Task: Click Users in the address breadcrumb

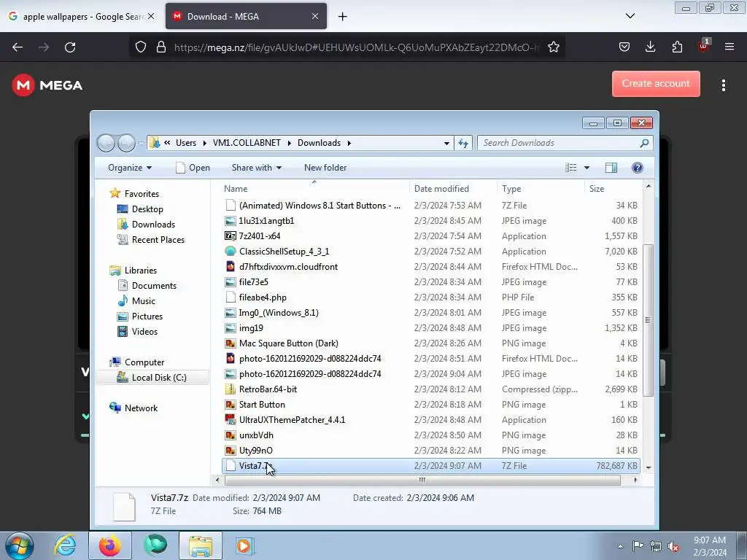Action: 186,143
